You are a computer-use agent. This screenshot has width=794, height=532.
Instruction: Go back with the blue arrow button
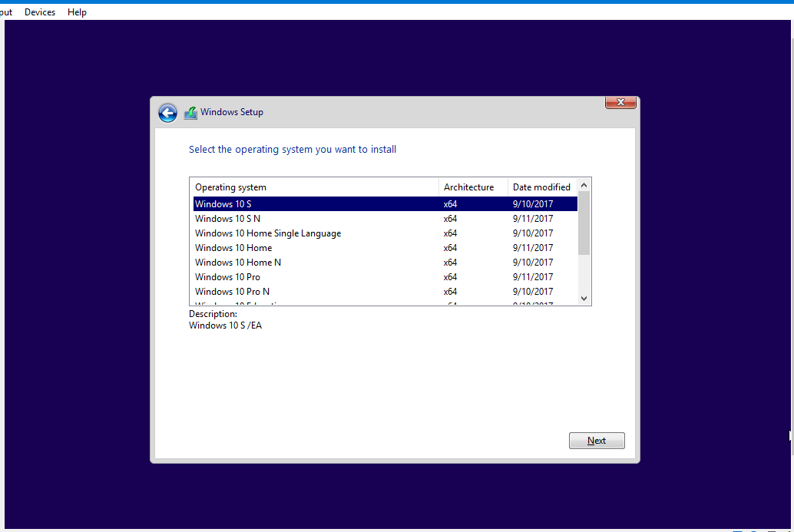(x=167, y=113)
